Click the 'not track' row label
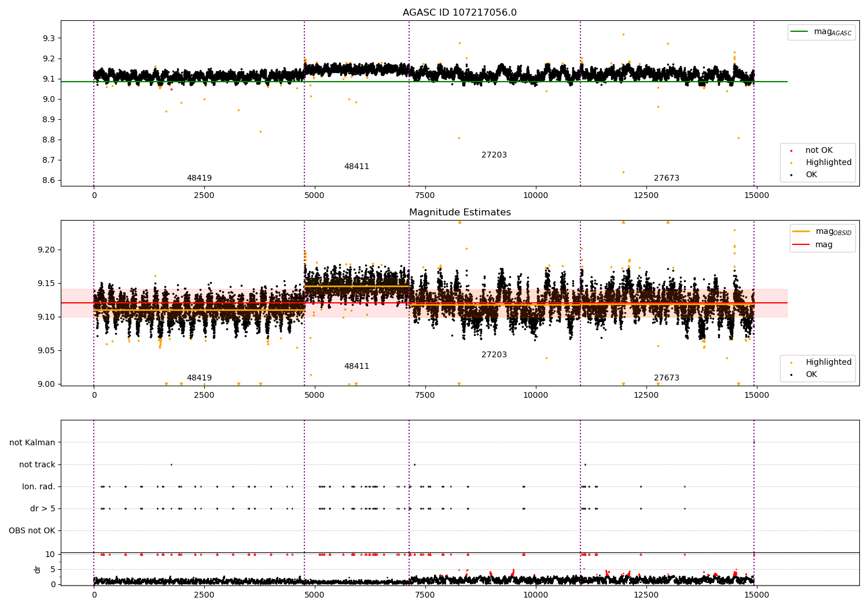 [x=37, y=465]
